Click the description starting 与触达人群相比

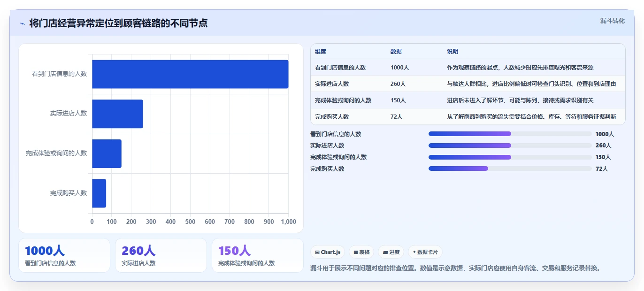point(531,84)
